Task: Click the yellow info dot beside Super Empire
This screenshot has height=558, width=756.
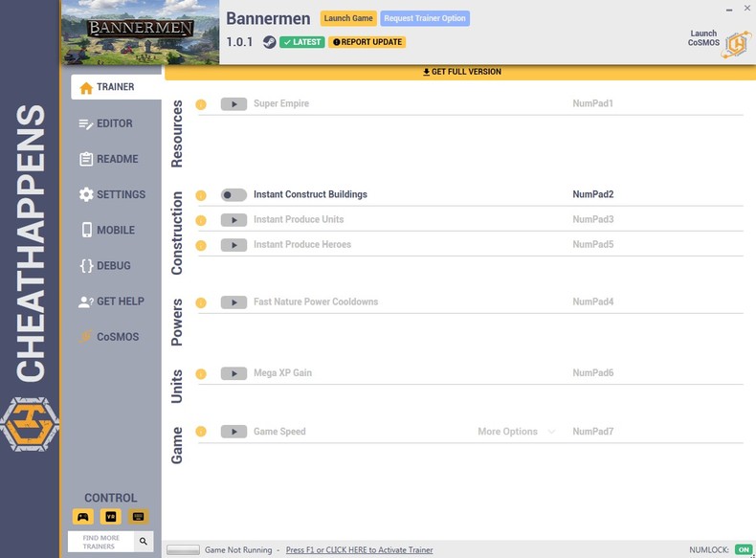Action: click(x=201, y=104)
